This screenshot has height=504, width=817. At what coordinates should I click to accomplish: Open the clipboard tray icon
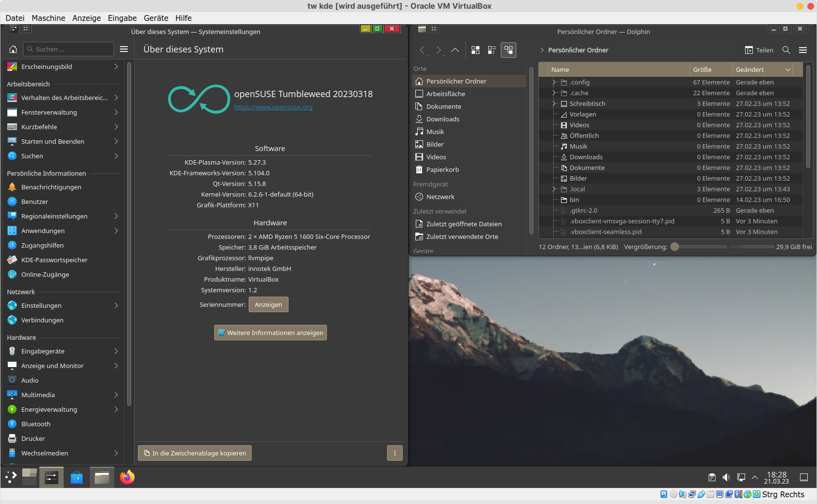[x=712, y=477]
